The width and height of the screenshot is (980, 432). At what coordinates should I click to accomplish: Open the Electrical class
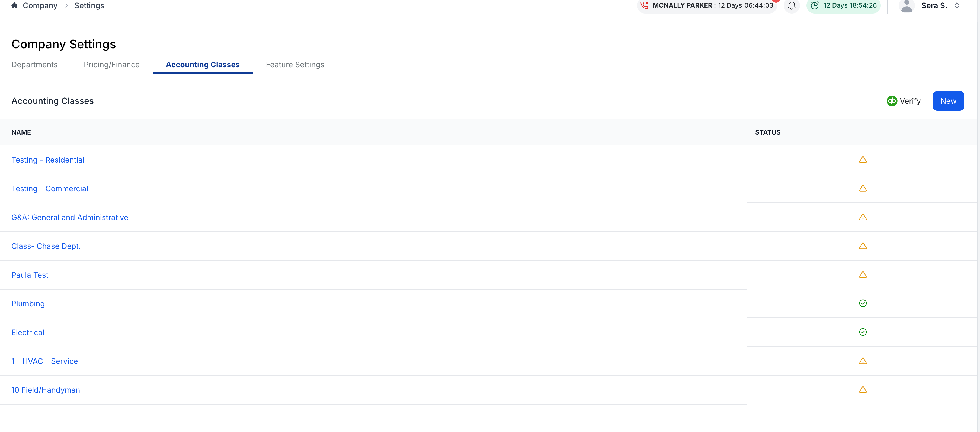tap(28, 332)
